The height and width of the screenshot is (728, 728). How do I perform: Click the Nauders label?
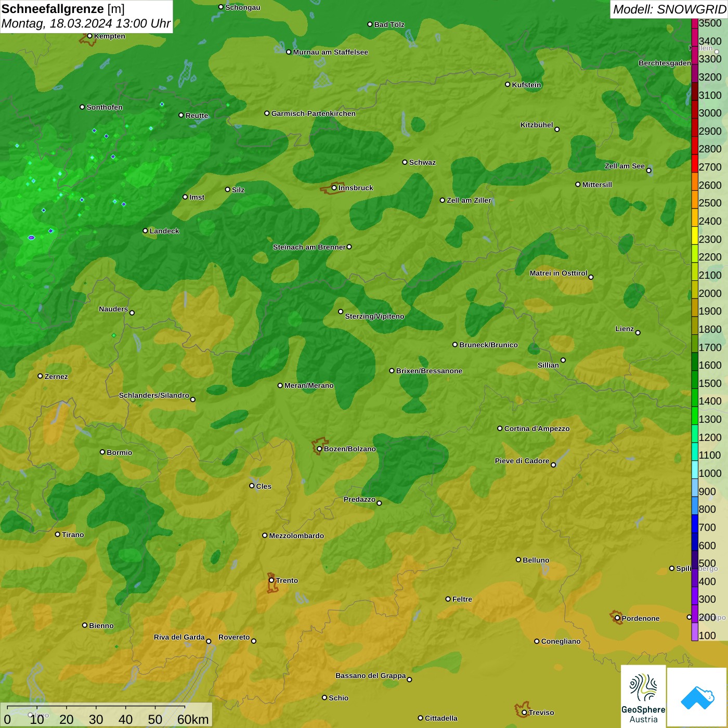[x=113, y=309]
